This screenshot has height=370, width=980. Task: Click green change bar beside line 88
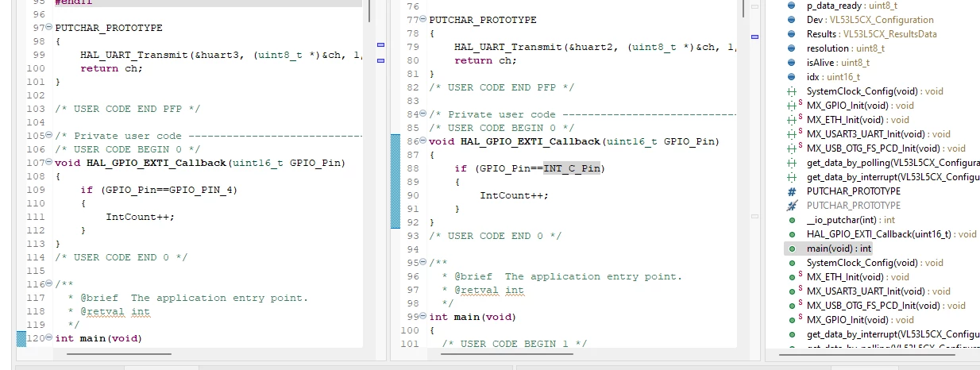pos(395,168)
